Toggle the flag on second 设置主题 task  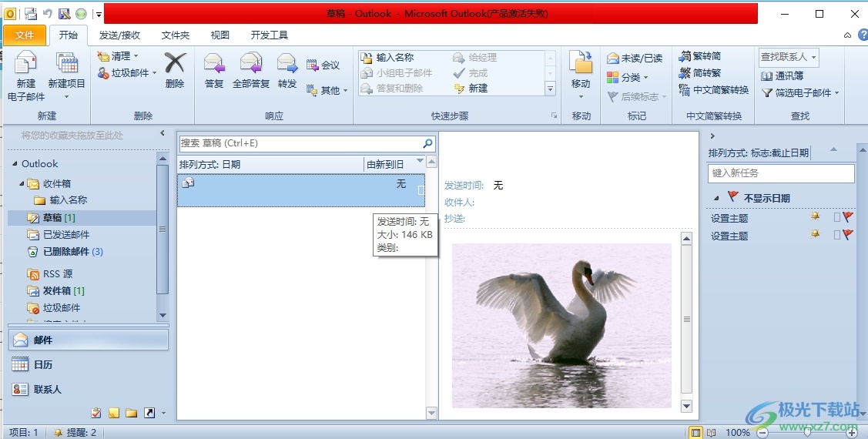pos(847,235)
